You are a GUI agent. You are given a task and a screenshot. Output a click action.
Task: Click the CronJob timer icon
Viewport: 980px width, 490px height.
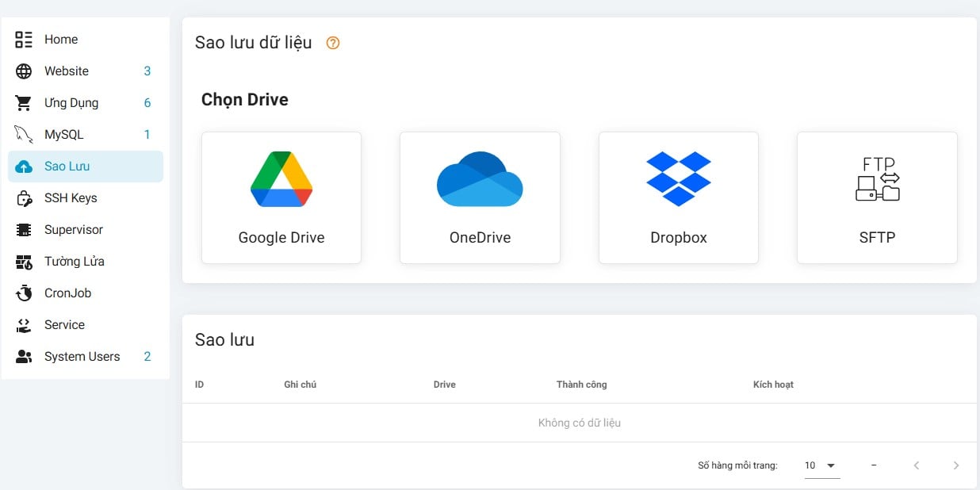pos(24,293)
